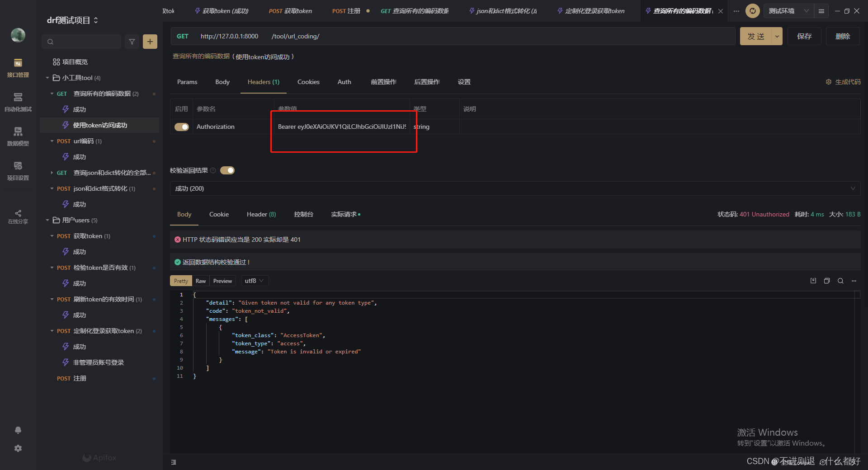
Task: Click the 保存 button
Action: click(x=804, y=36)
